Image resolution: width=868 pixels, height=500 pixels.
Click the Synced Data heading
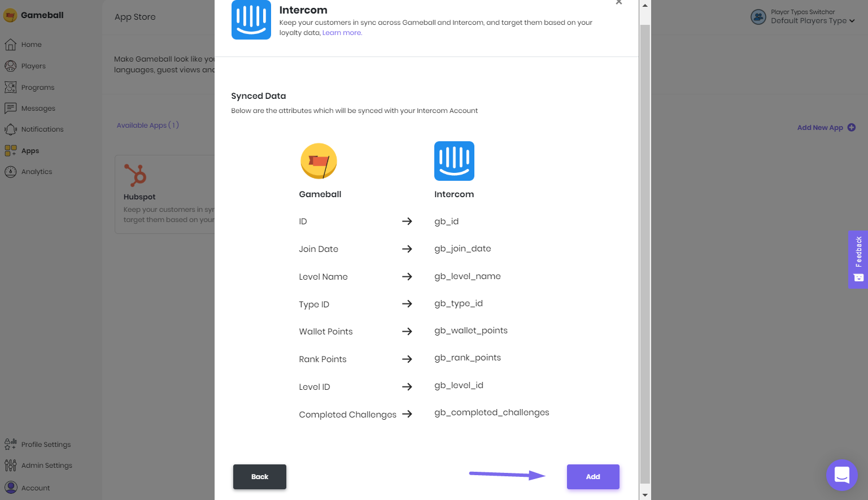coord(259,96)
